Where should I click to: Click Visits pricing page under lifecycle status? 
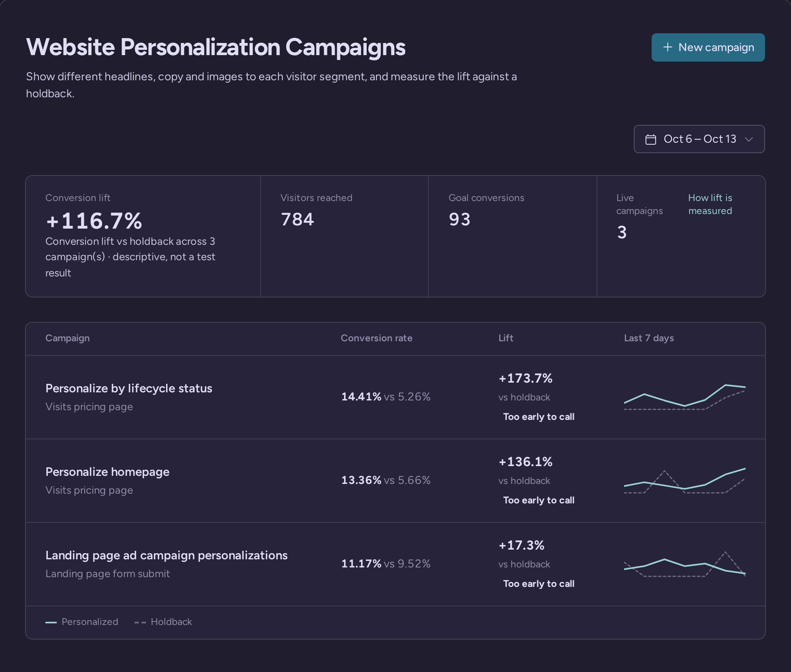point(89,407)
